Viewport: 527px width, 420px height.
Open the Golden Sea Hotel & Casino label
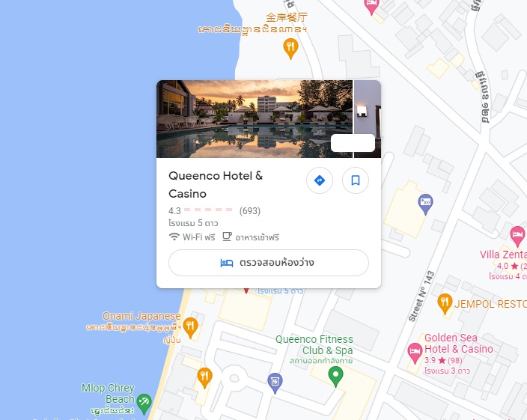click(458, 344)
